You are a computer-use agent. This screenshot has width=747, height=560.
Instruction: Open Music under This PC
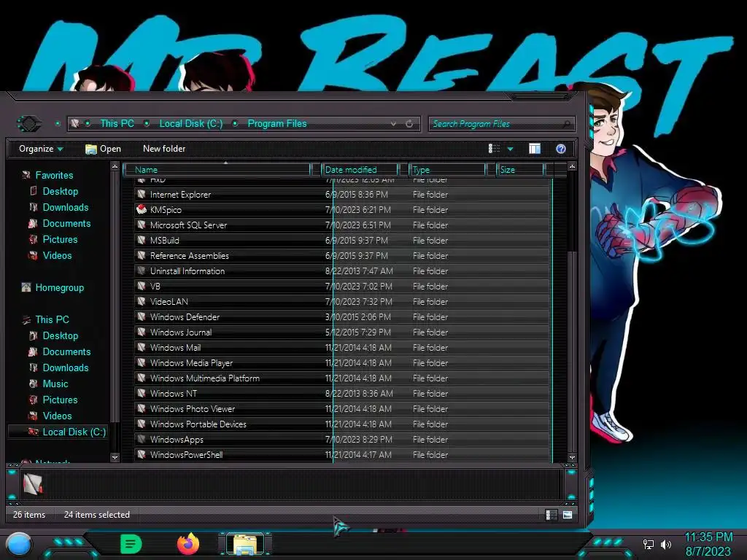[x=55, y=384]
